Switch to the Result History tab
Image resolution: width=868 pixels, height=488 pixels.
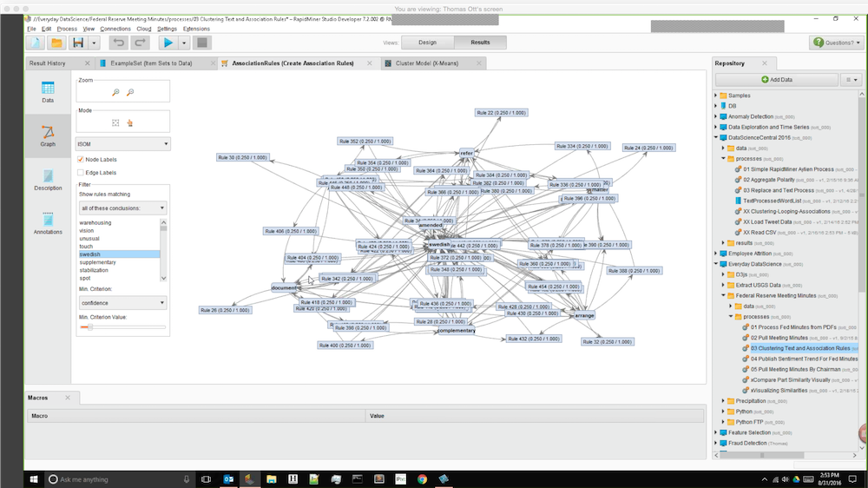coord(47,63)
